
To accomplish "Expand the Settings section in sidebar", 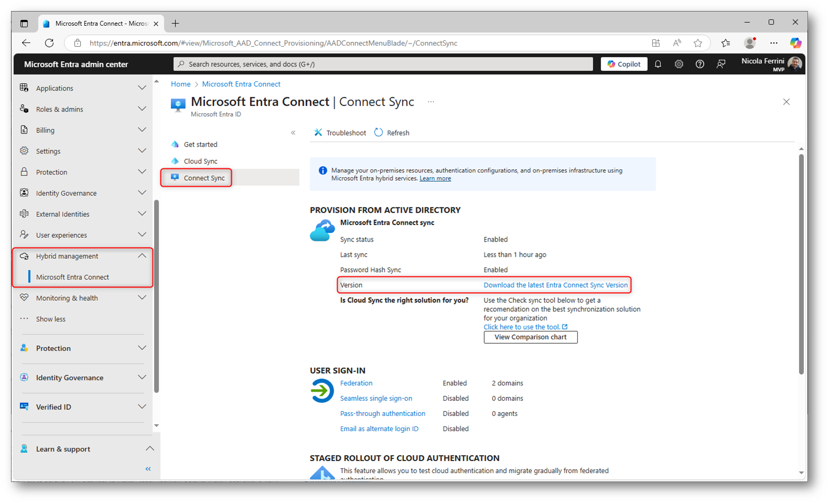I will (x=83, y=151).
